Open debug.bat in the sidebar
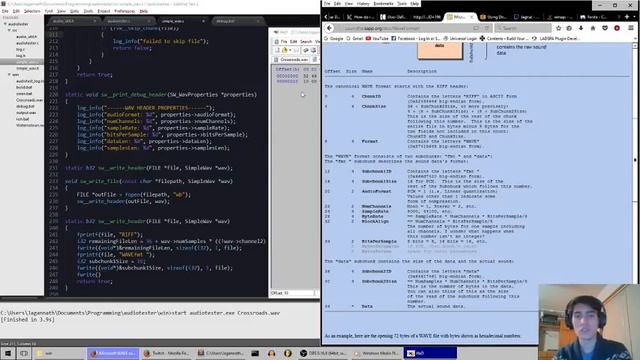The width and height of the screenshot is (640, 360). (x=25, y=107)
